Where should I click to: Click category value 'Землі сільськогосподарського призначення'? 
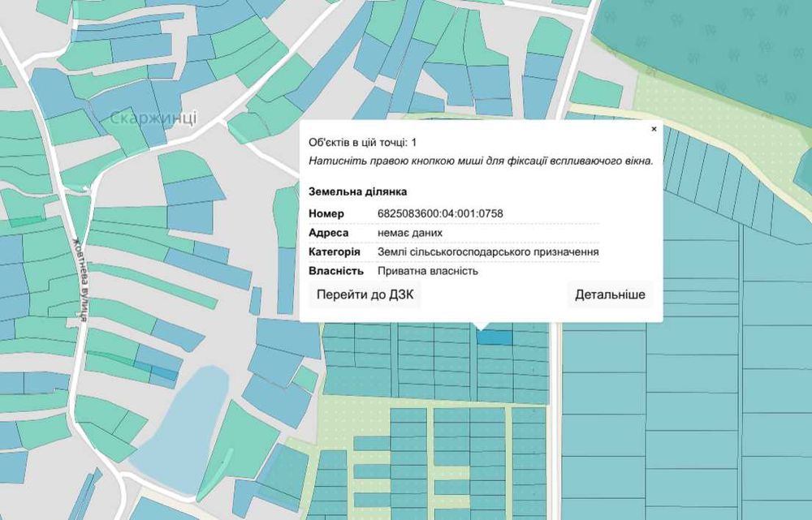[488, 252]
